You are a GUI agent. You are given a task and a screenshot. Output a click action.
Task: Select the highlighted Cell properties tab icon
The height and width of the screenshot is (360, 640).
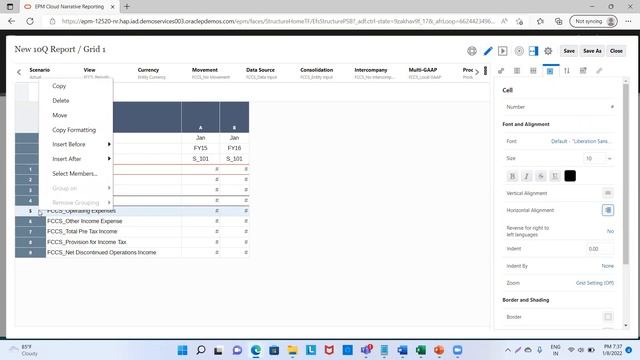(x=550, y=71)
